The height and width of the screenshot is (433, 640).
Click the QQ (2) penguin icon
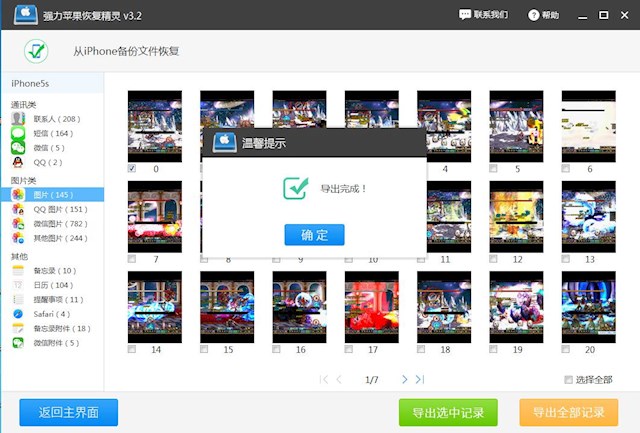[18, 162]
